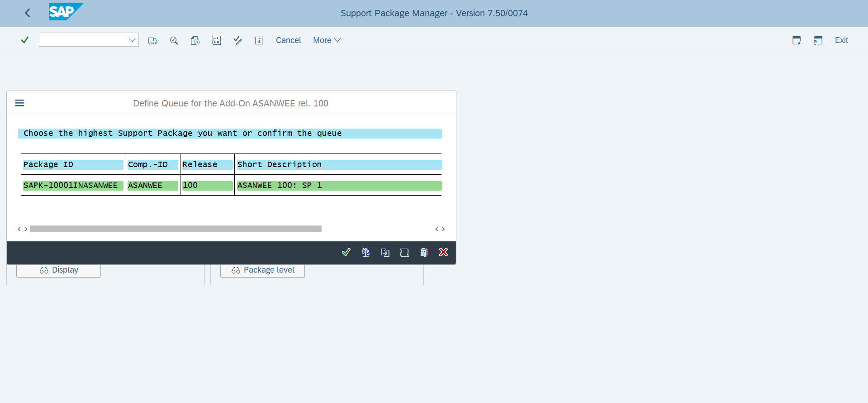Click the new GUI window icon
Image resolution: width=868 pixels, height=403 pixels.
tap(797, 41)
